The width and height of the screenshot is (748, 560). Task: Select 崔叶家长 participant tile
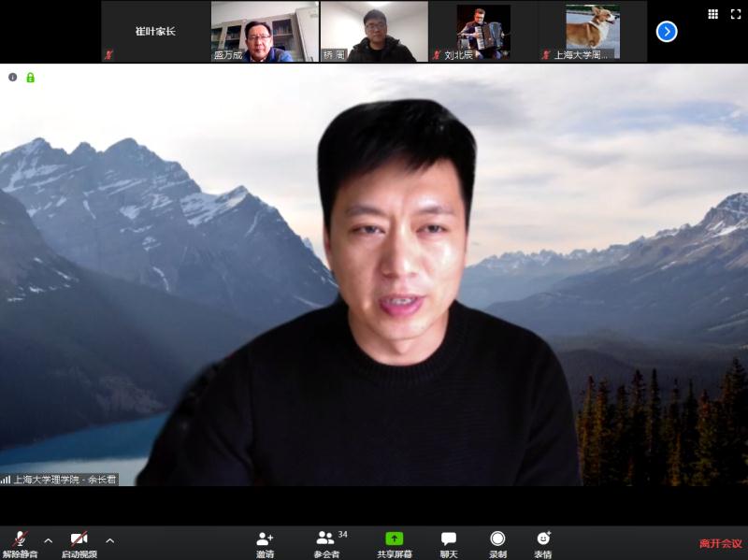coord(155,32)
